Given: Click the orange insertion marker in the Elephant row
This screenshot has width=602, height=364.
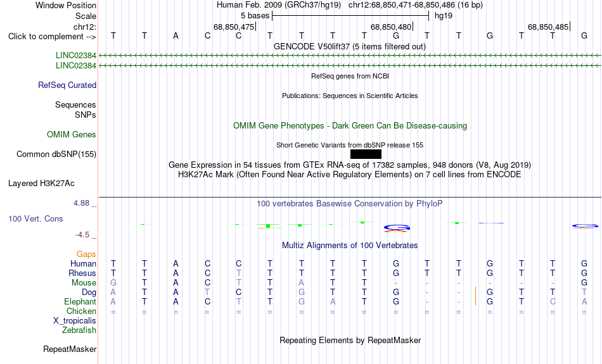Looking at the screenshot, I should click(x=476, y=301).
